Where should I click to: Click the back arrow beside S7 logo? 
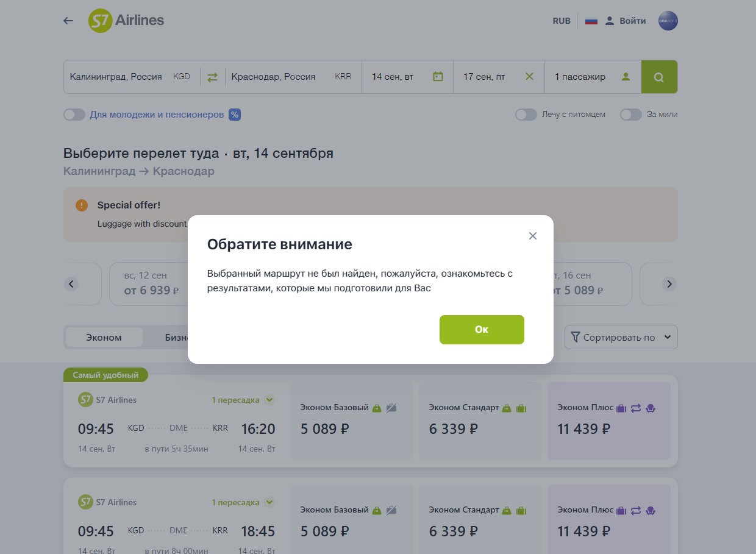pyautogui.click(x=68, y=21)
